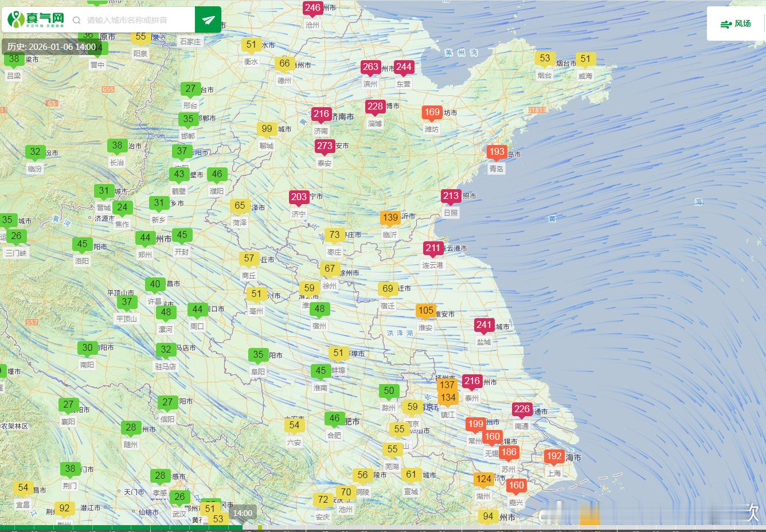The image size is (766, 532).
Task: Open the 139 AQI marker for 临沂
Action: (390, 217)
